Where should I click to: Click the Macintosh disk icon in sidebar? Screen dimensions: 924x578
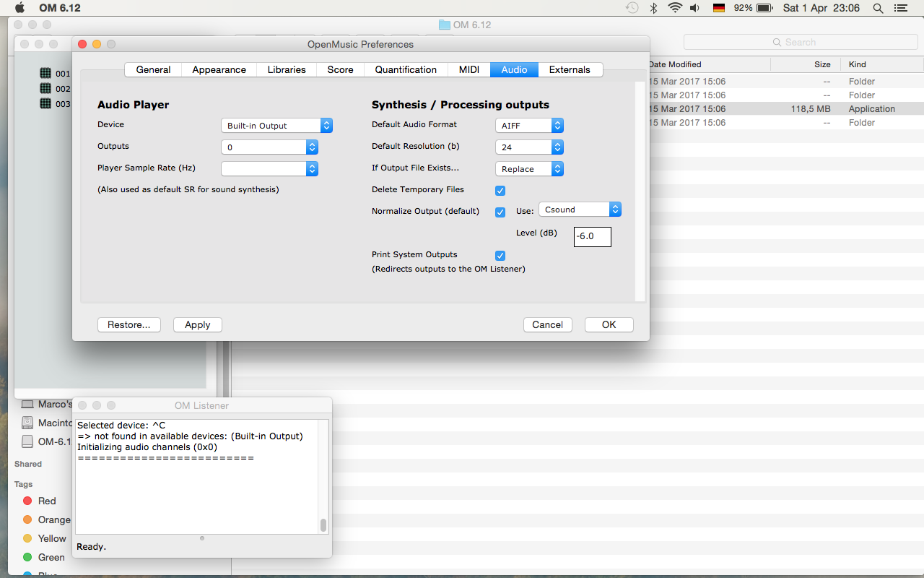click(x=27, y=423)
